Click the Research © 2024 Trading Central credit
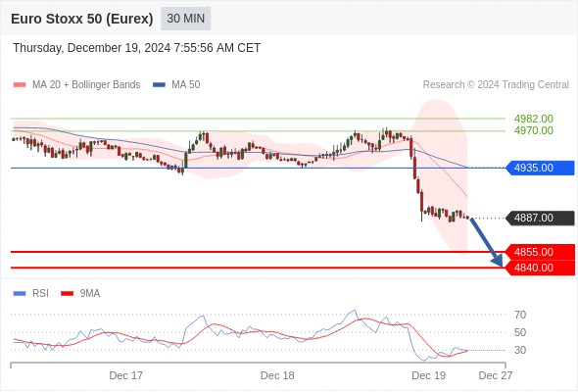This screenshot has width=578, height=392. click(x=496, y=85)
